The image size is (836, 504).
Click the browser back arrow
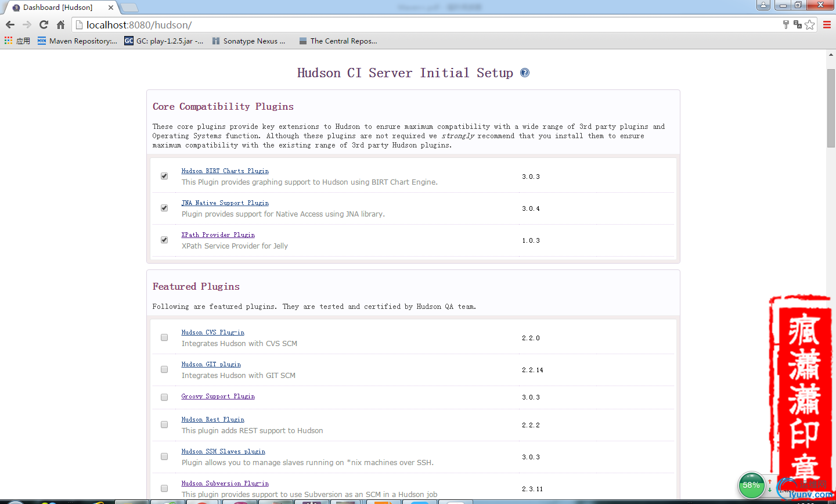click(x=10, y=24)
